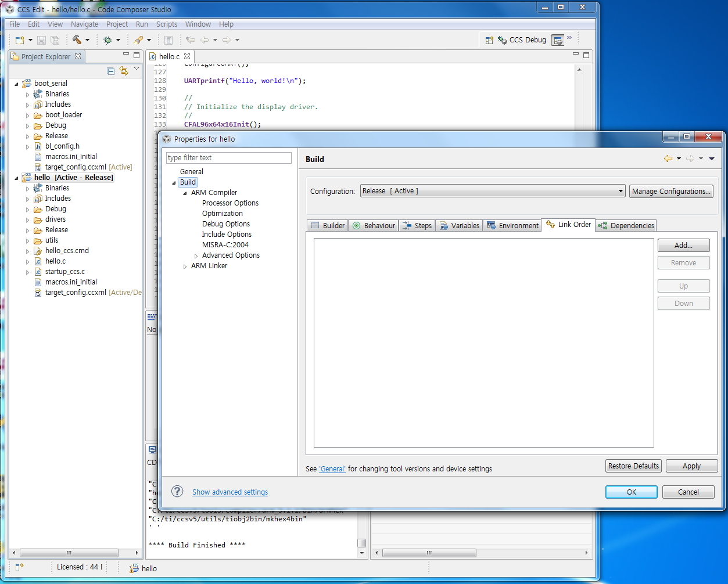This screenshot has height=584, width=728.
Task: Click the Apply button
Action: [x=691, y=466]
